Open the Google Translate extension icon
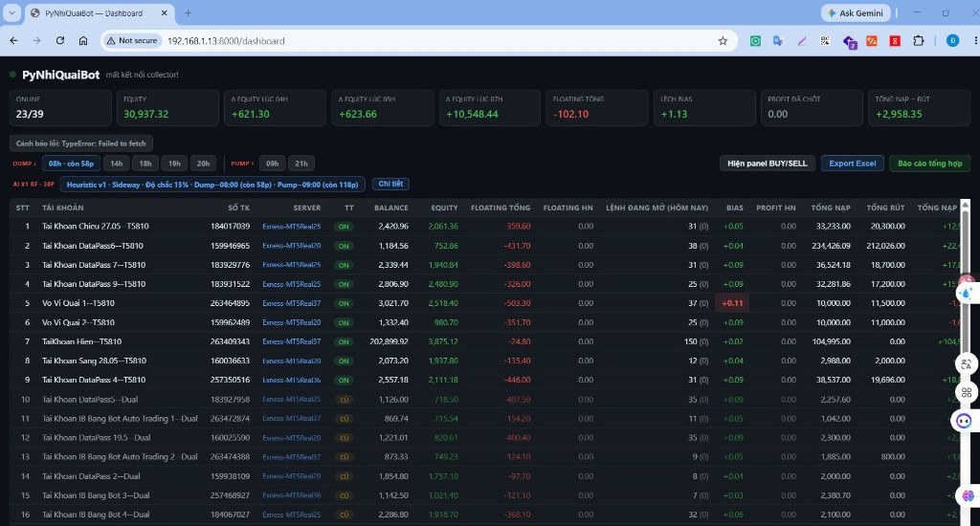 (778, 41)
